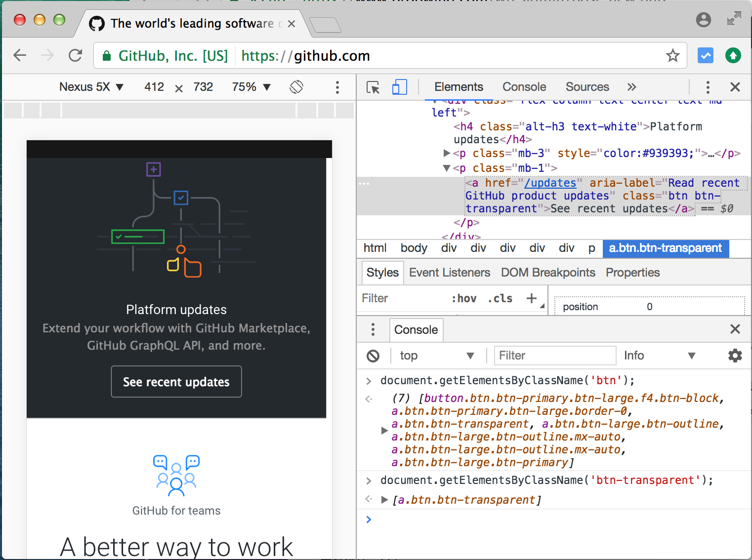Toggle the .cls class editor
The height and width of the screenshot is (560, 752).
point(500,298)
